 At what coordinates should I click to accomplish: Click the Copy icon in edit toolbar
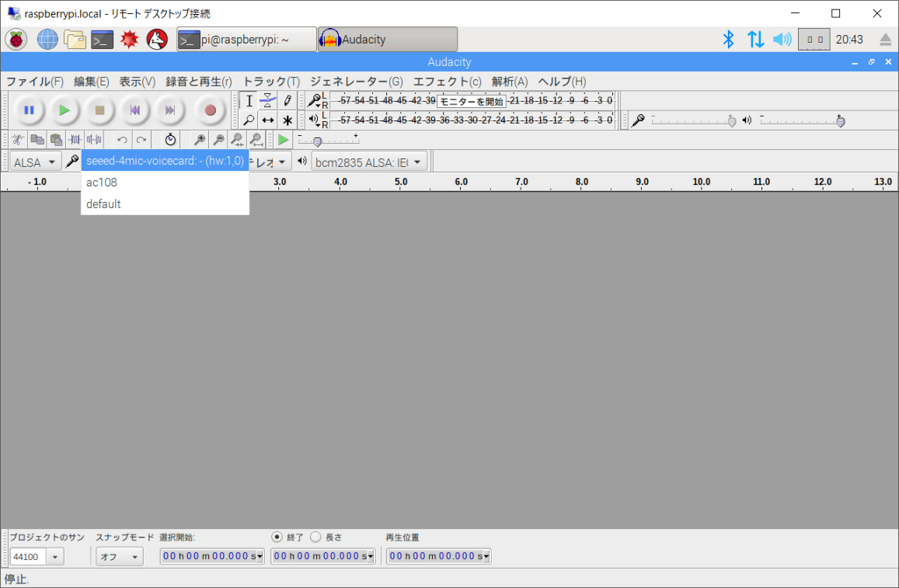click(x=37, y=140)
